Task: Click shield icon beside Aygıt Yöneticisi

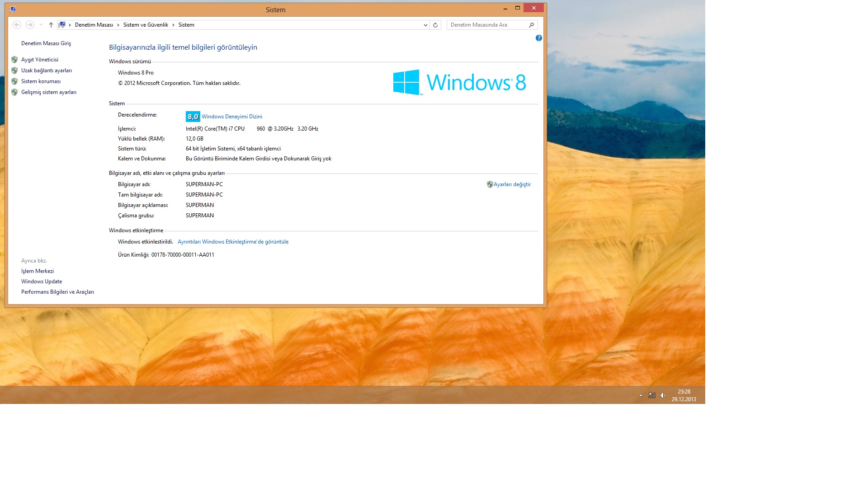Action: tap(14, 60)
